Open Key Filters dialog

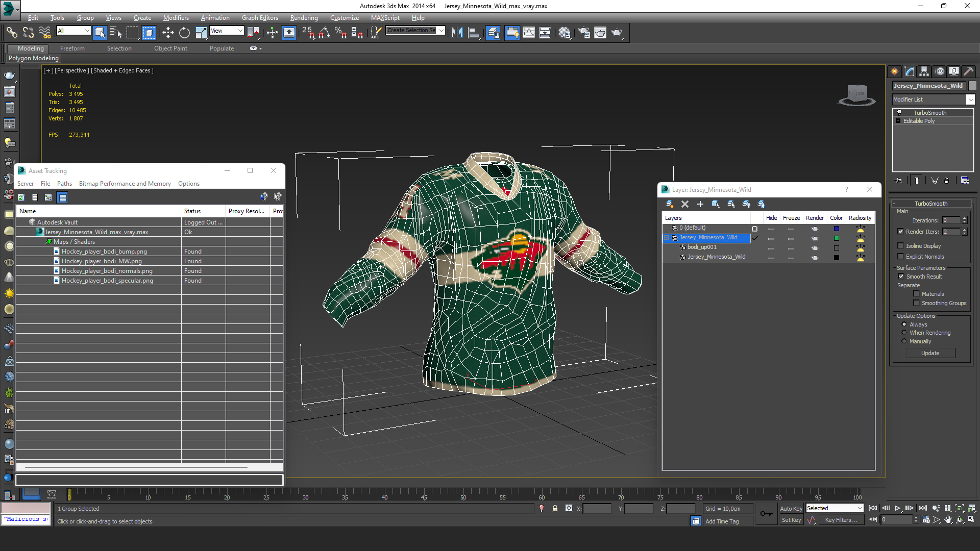tap(841, 520)
